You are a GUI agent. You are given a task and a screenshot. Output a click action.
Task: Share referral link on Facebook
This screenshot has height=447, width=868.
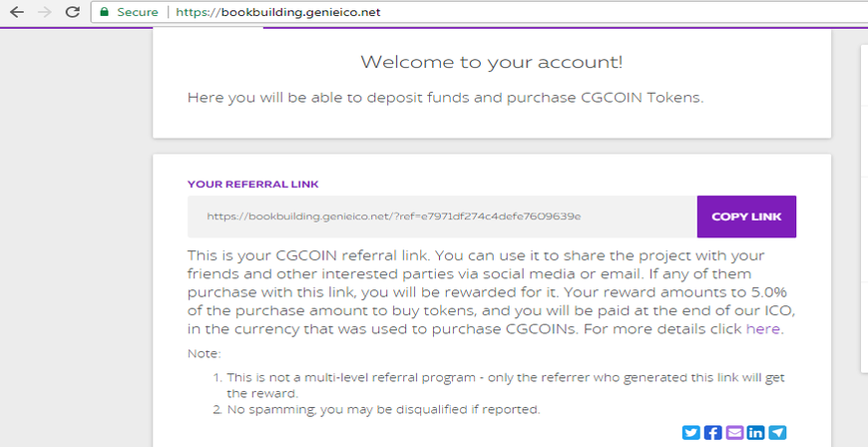(x=713, y=432)
